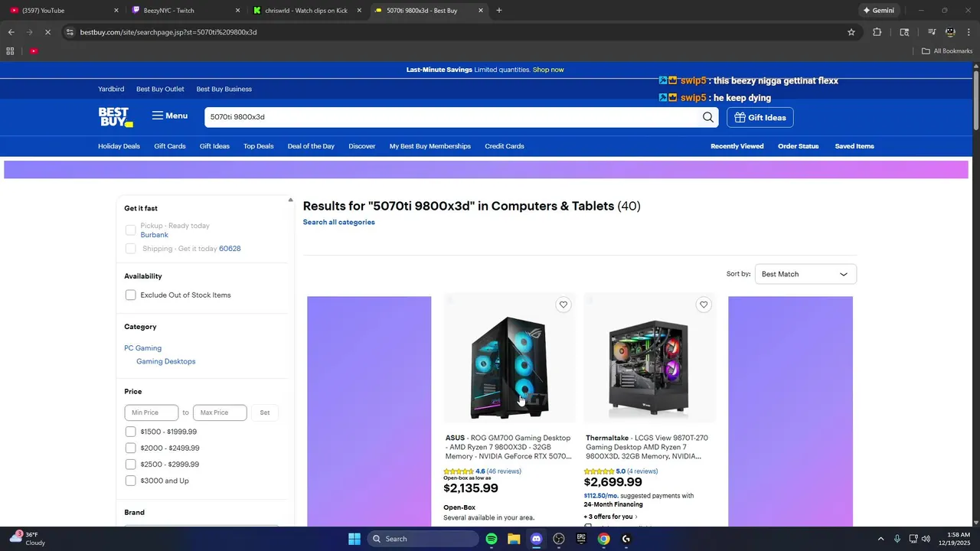980x551 pixels.
Task: Enable Exclude Out of Stock Items
Action: (x=130, y=295)
